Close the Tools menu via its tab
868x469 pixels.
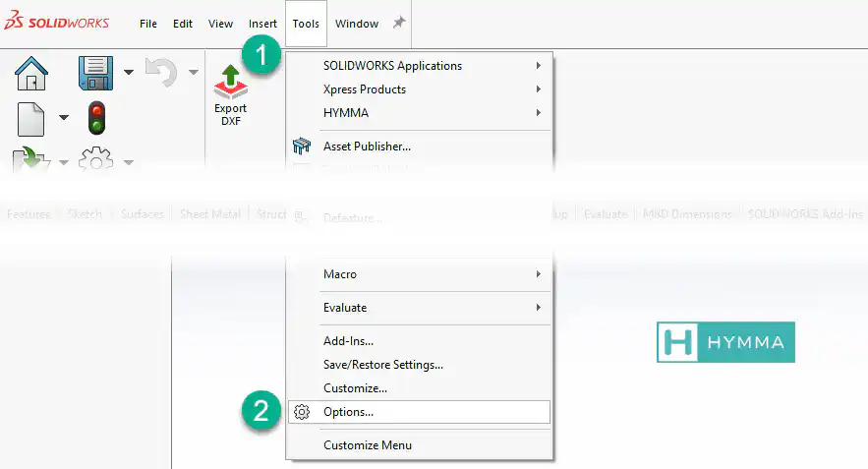click(306, 24)
